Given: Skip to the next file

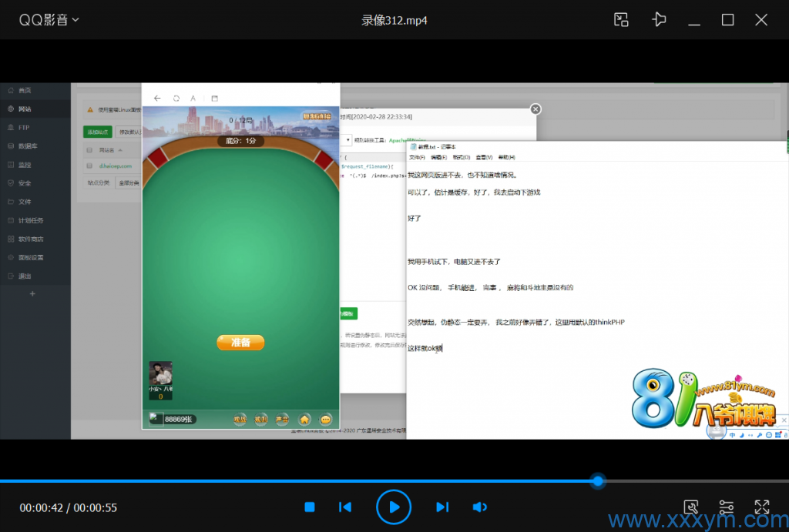Looking at the screenshot, I should pyautogui.click(x=442, y=507).
